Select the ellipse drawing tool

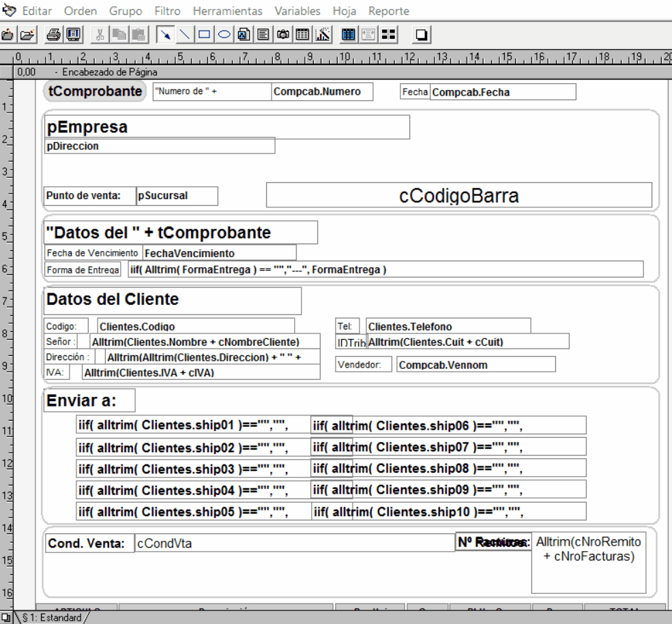point(224,35)
